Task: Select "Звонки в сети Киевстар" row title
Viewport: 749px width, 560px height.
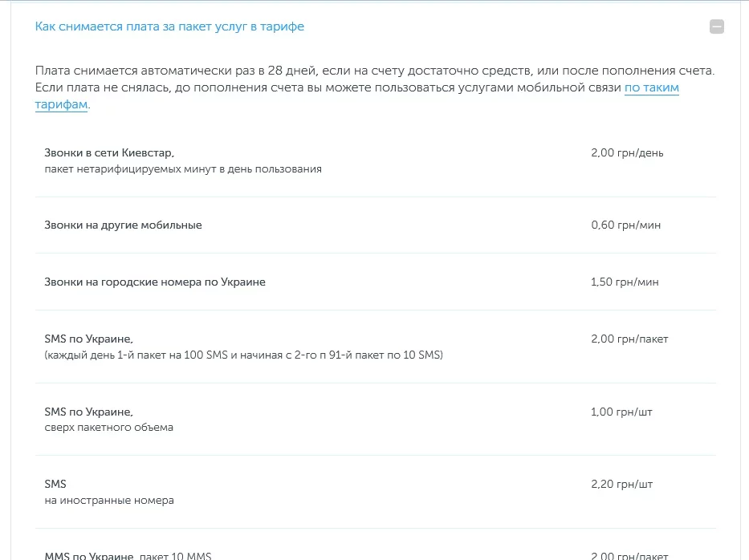Action: coord(109,152)
